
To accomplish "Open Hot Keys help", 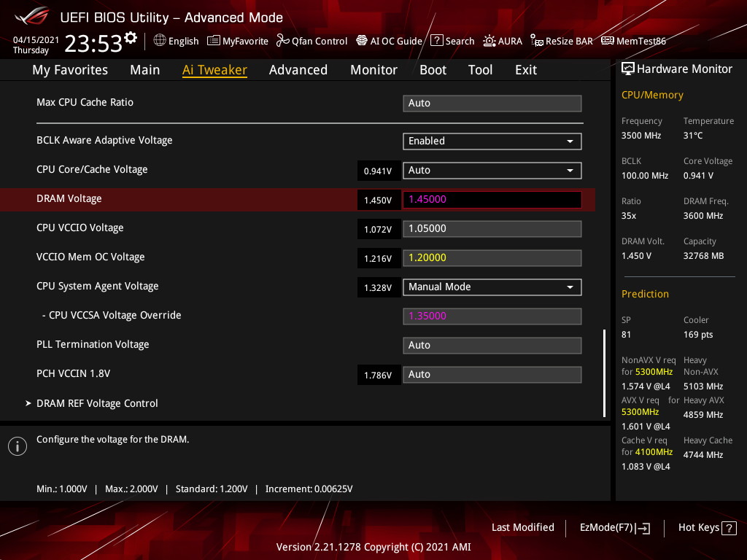I will pos(707,528).
